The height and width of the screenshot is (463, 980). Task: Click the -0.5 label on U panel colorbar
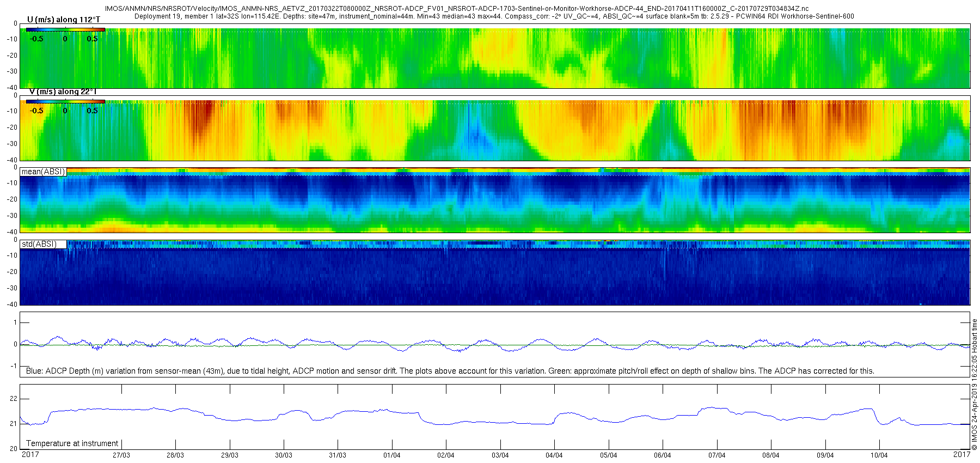(x=36, y=39)
